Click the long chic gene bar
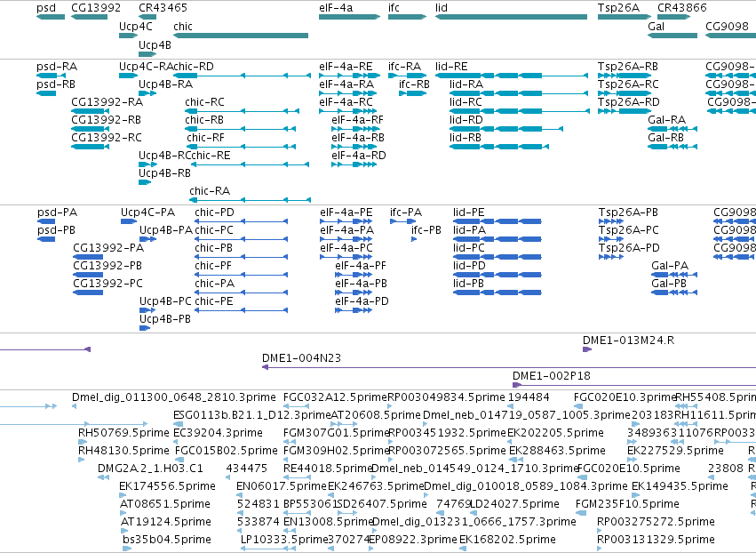Image resolution: width=756 pixels, height=553 pixels. click(241, 36)
